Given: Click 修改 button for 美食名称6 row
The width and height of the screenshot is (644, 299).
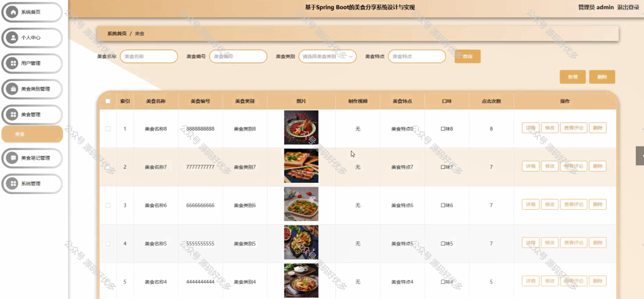Looking at the screenshot, I should click(550, 204).
